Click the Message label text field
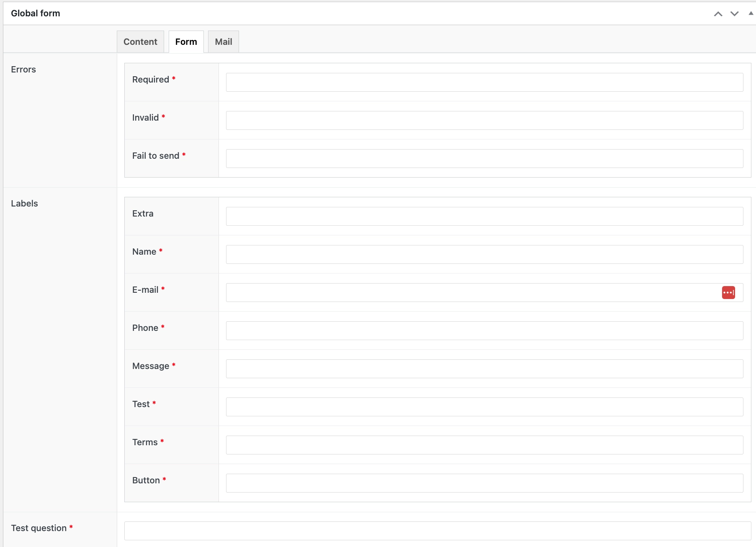 pyautogui.click(x=484, y=369)
